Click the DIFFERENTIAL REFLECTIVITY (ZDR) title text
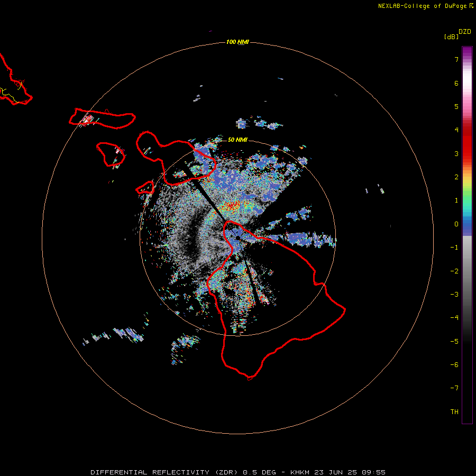 click(x=165, y=472)
